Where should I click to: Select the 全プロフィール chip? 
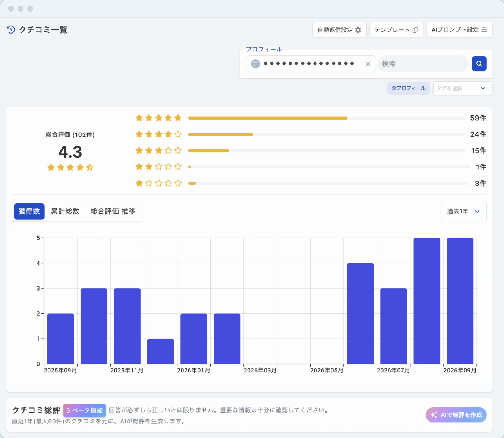coord(409,88)
